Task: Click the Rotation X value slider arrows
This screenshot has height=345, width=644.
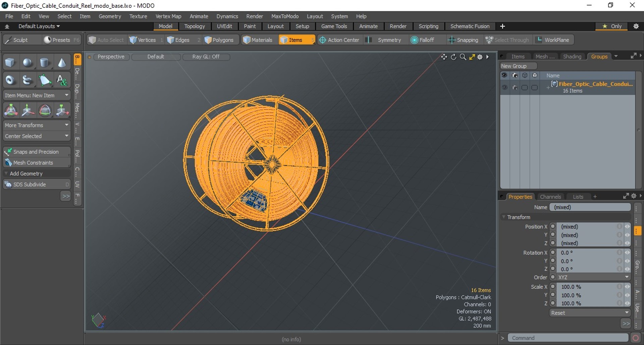Action: coord(627,252)
